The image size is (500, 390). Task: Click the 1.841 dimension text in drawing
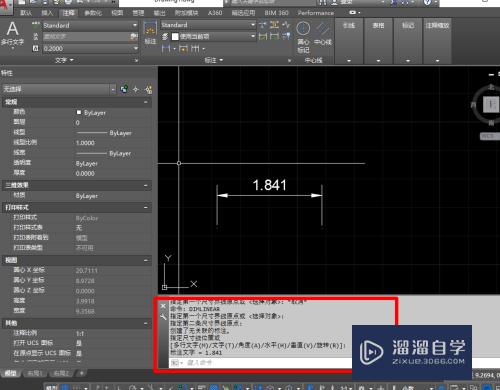(269, 185)
